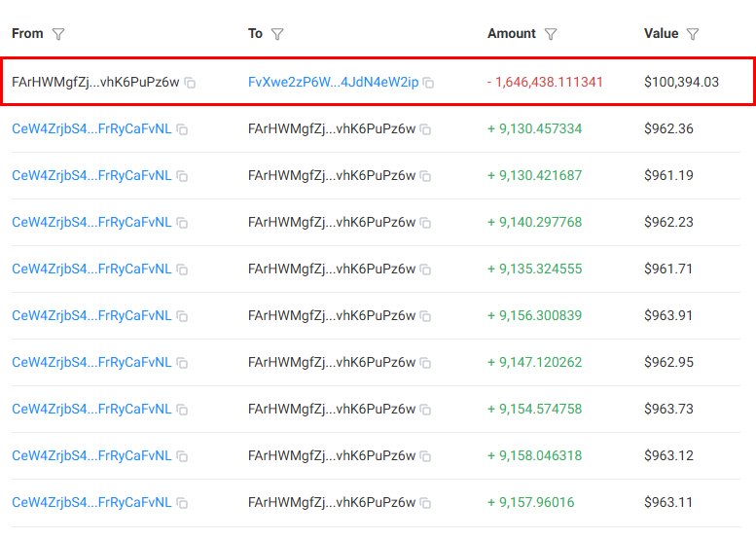Image resolution: width=756 pixels, height=539 pixels.
Task: Copy the From address in the $100,394.03 row
Action: point(191,83)
